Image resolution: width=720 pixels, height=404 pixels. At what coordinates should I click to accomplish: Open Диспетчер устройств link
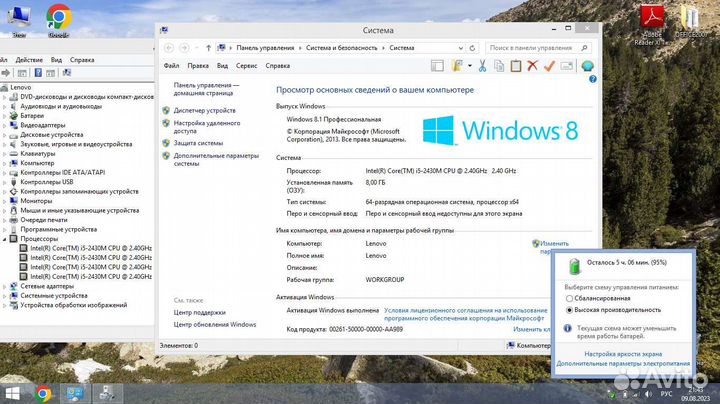pyautogui.click(x=204, y=111)
